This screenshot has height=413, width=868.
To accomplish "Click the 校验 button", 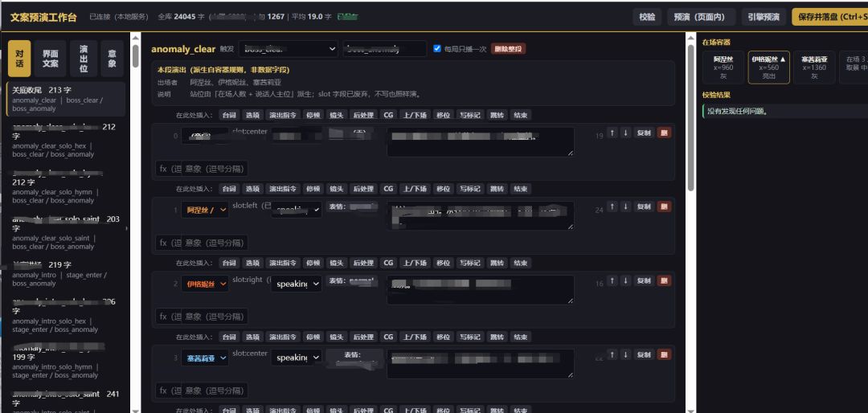I will pyautogui.click(x=647, y=17).
